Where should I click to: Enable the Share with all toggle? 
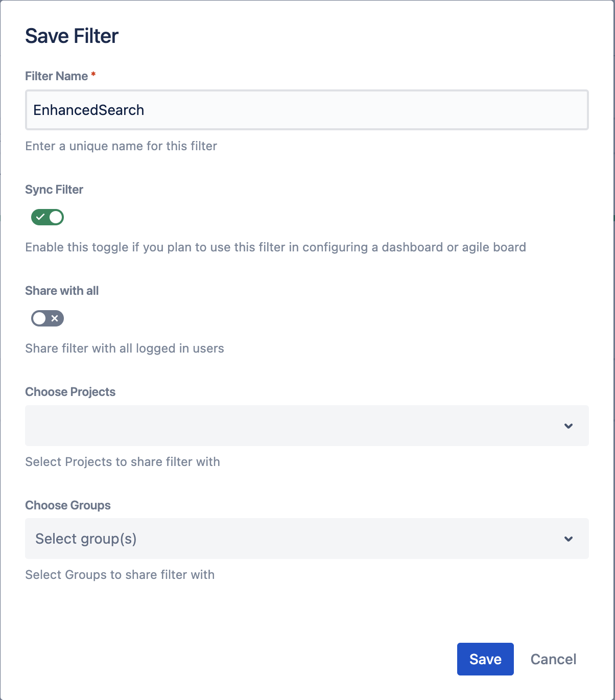48,318
